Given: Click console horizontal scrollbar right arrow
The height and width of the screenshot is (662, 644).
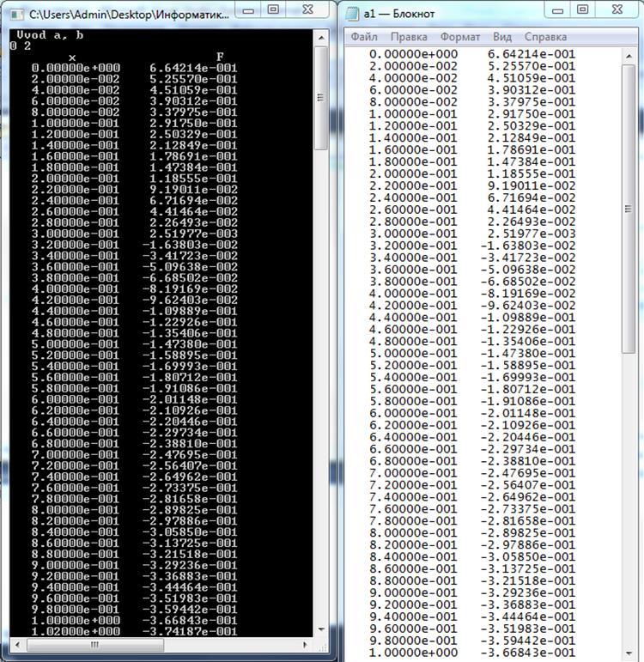Looking at the screenshot, I should [x=305, y=645].
